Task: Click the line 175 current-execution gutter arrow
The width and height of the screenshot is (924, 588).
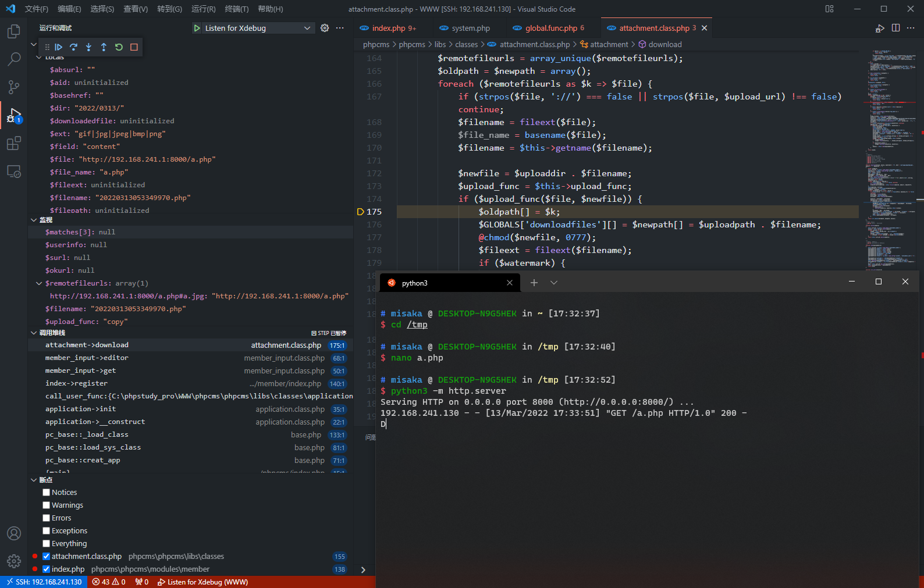Action: click(360, 212)
